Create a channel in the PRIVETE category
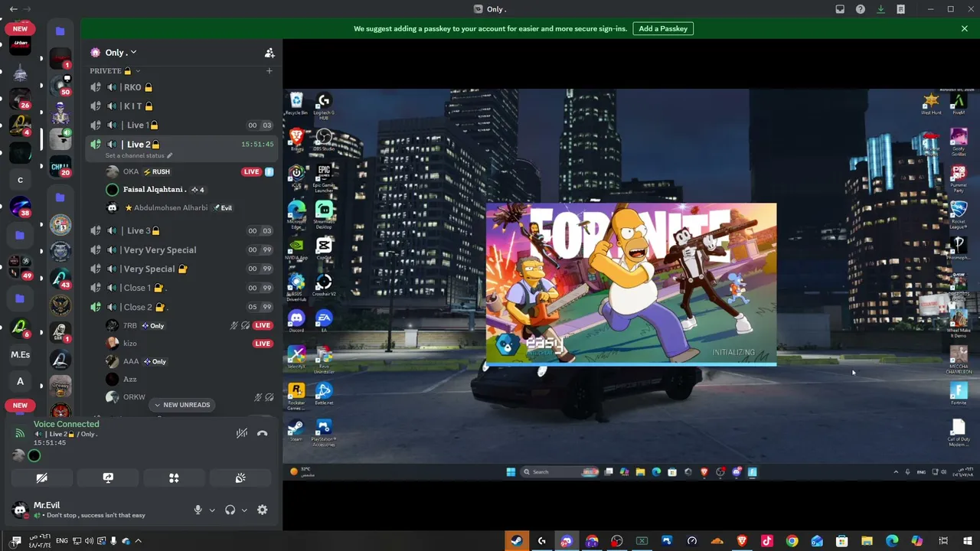This screenshot has width=980, height=551. pyautogui.click(x=269, y=71)
